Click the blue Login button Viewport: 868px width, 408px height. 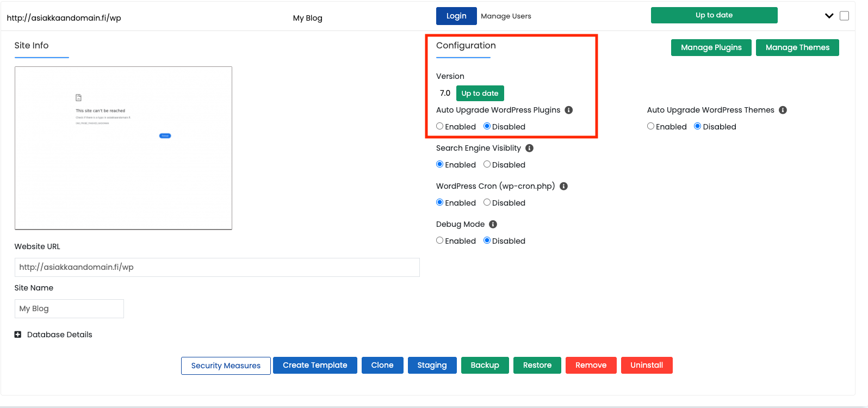(456, 16)
